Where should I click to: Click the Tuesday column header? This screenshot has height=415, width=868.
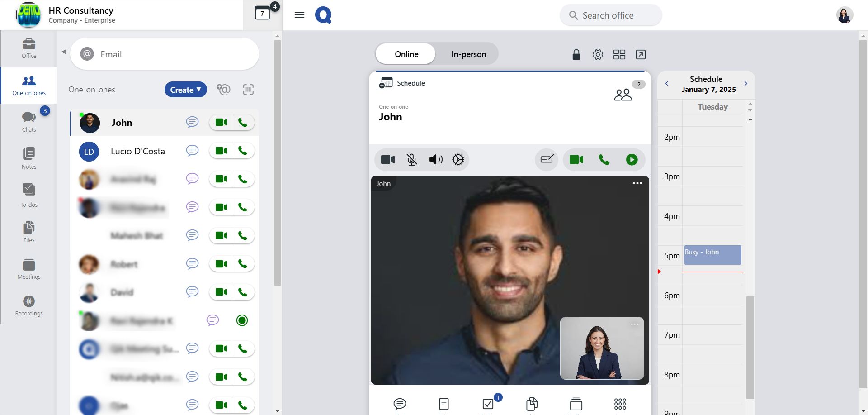click(x=713, y=107)
